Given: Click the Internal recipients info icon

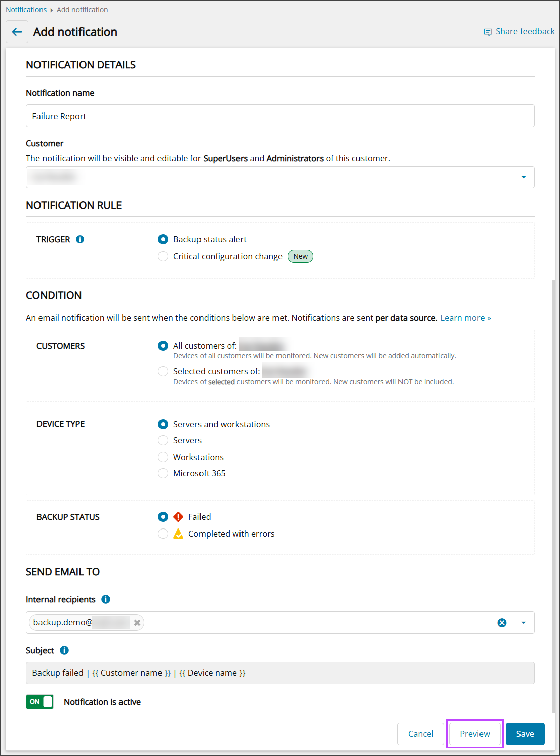Looking at the screenshot, I should pos(106,599).
